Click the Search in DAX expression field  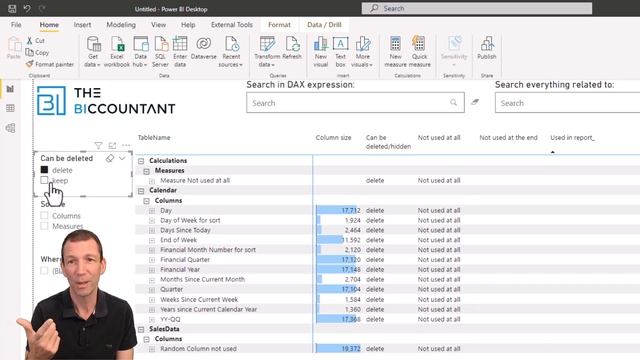click(x=355, y=103)
